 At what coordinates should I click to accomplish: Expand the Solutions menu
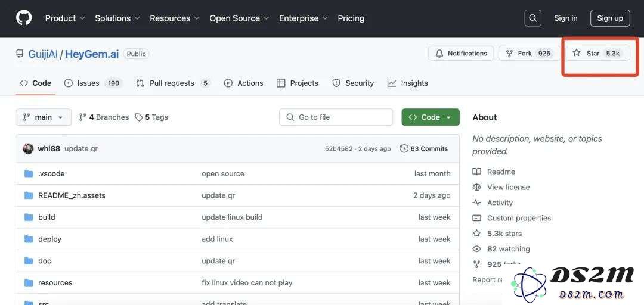117,18
